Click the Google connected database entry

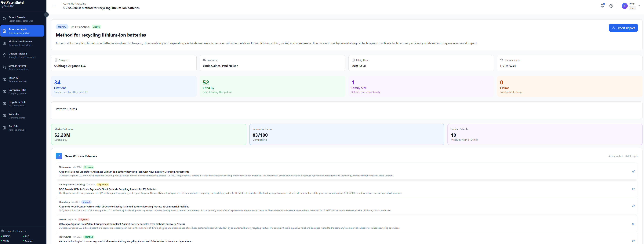tap(28, 241)
